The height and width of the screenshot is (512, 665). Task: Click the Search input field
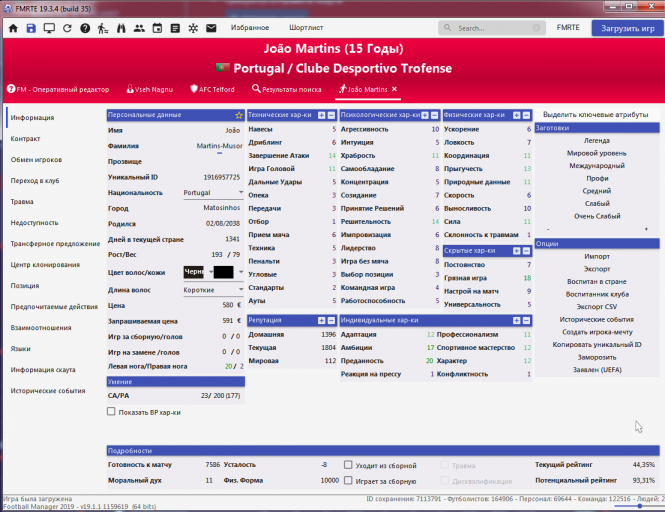point(492,28)
